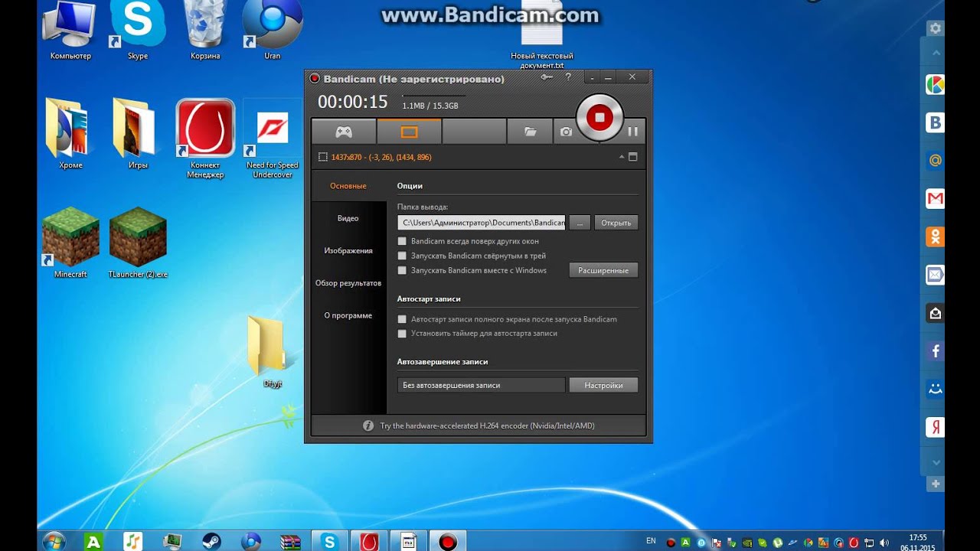The width and height of the screenshot is (980, 551).
Task: Click the volume speaker tray icon
Action: click(x=884, y=543)
